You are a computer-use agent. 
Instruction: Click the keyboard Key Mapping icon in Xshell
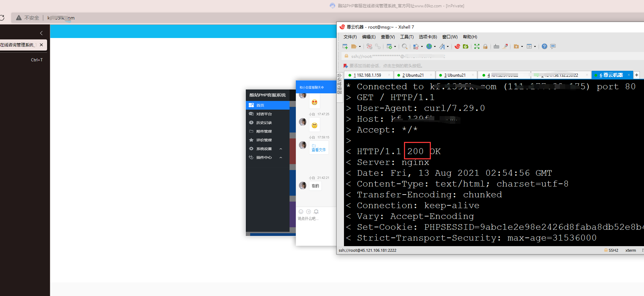496,46
